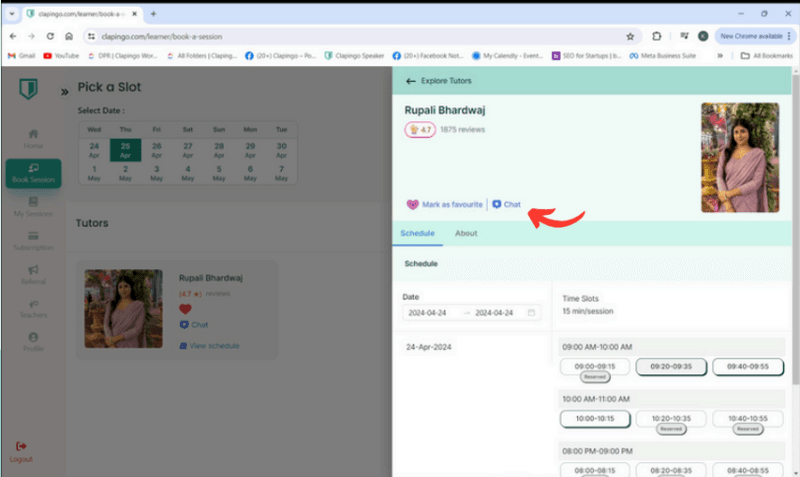The image size is (800, 477).
Task: Click Rupali Bhardwaj's profile photo in panel
Action: 740,156
